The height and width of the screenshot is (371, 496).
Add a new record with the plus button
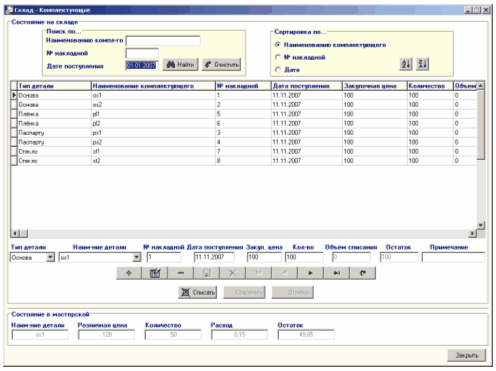(129, 273)
